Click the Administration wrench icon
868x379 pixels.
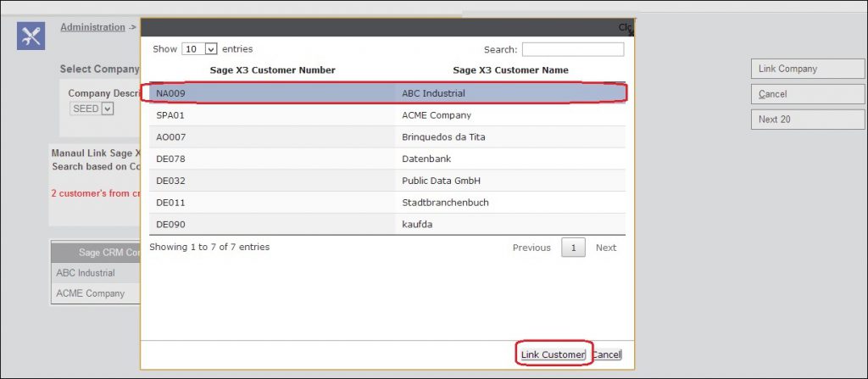[x=31, y=36]
